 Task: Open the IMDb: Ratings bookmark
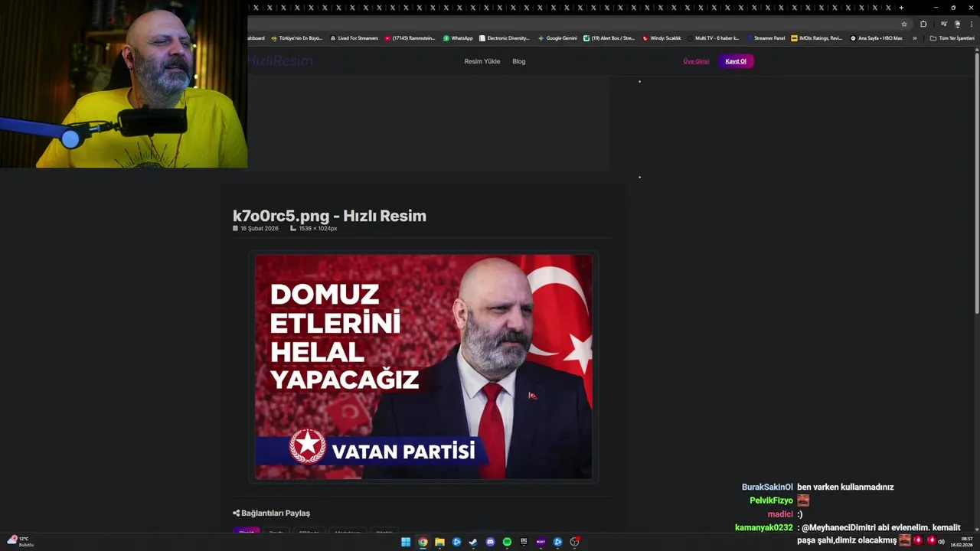tap(816, 37)
